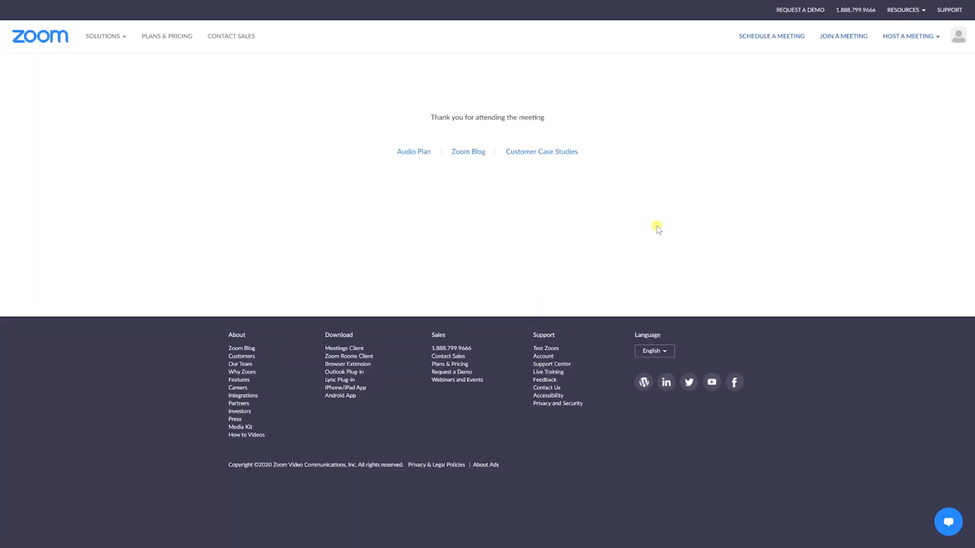Open the Contact Us footer link
Image resolution: width=975 pixels, height=548 pixels.
click(x=547, y=388)
